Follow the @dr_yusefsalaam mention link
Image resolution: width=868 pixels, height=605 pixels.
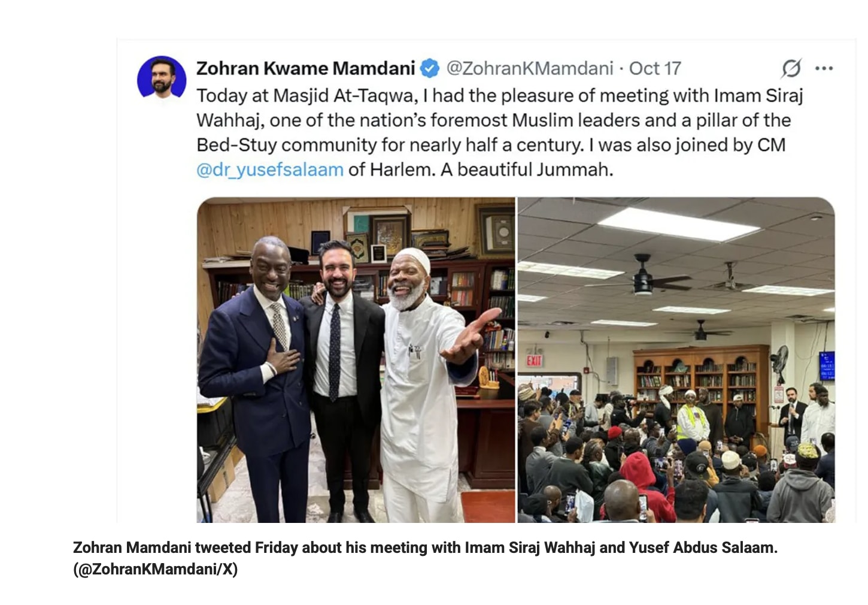[x=270, y=170]
